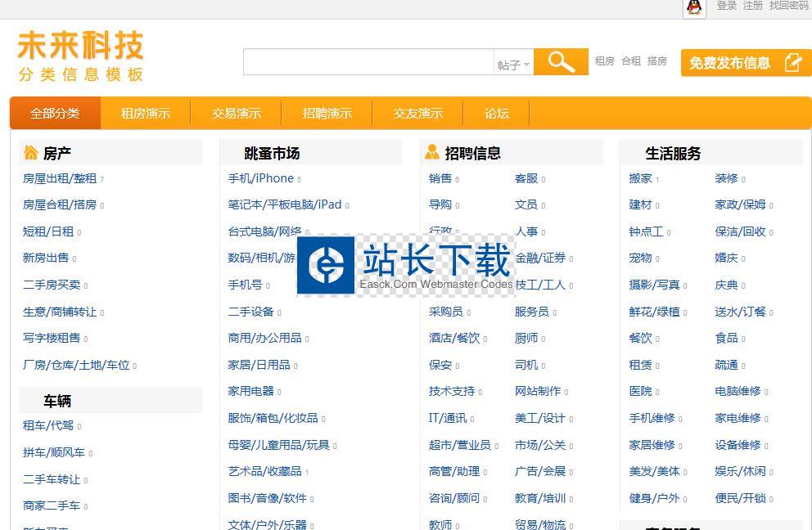Click the 注册 link at top
Viewport: 812px width, 530px height.
[x=752, y=6]
